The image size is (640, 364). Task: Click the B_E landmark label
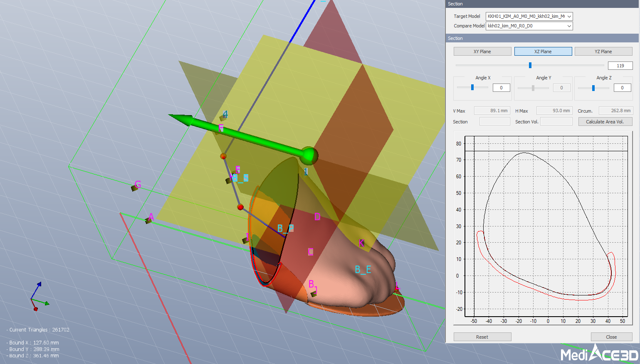[363, 270]
